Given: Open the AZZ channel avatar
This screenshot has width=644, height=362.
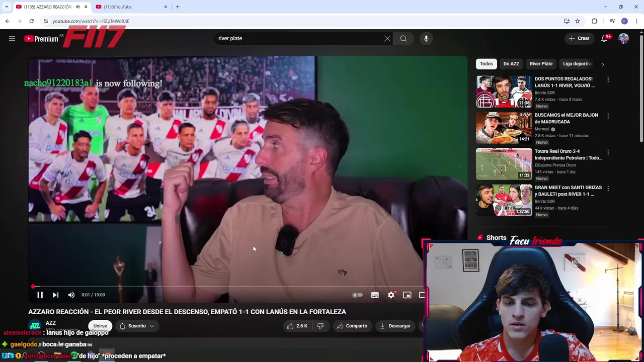Looking at the screenshot, I should [35, 326].
